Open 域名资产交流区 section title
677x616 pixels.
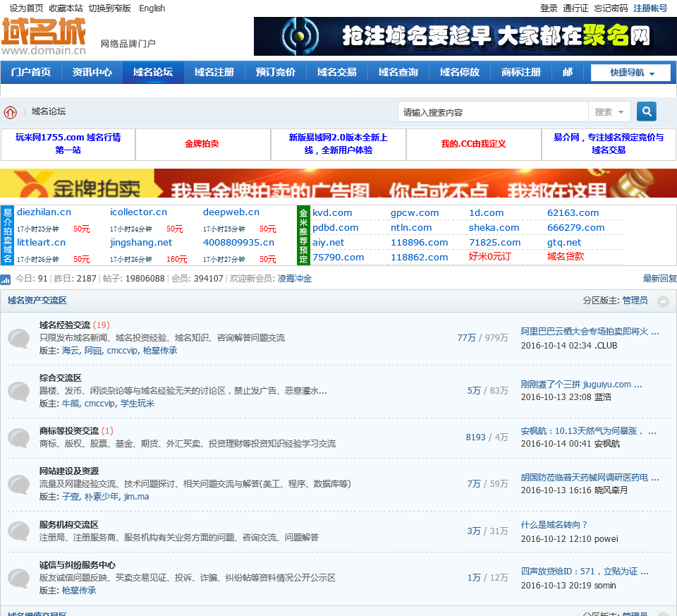tap(37, 301)
